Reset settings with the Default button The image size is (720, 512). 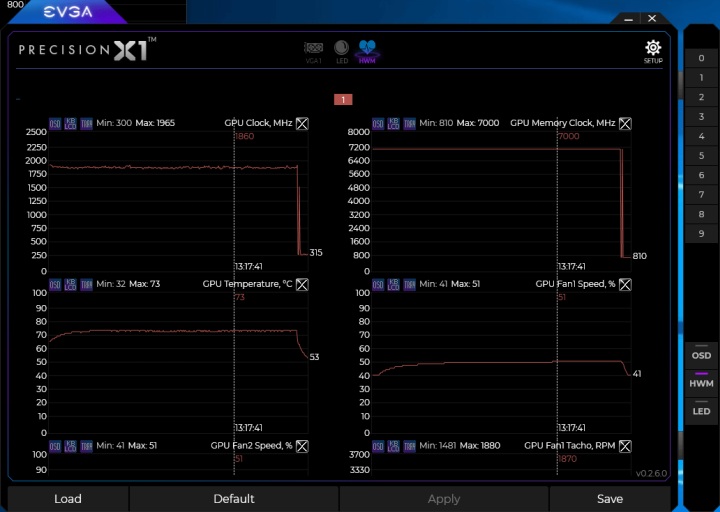tap(234, 499)
